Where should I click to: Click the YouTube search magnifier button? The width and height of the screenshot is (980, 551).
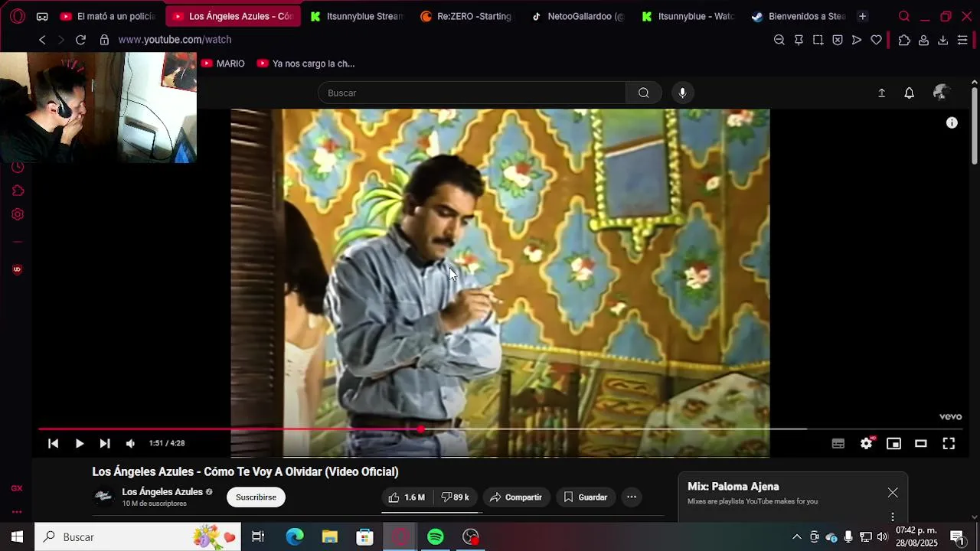point(644,93)
